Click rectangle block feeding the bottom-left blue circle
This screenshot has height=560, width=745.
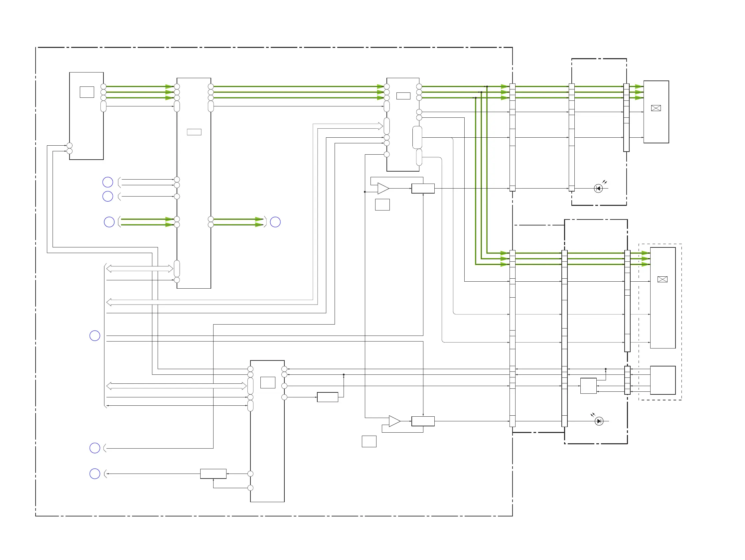pyautogui.click(x=213, y=474)
